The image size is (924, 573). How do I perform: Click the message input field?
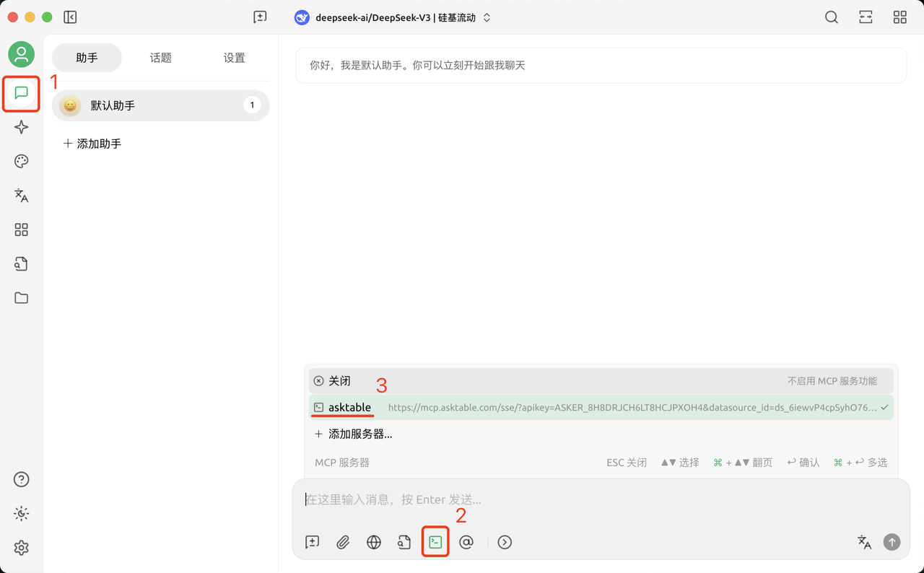click(x=601, y=499)
